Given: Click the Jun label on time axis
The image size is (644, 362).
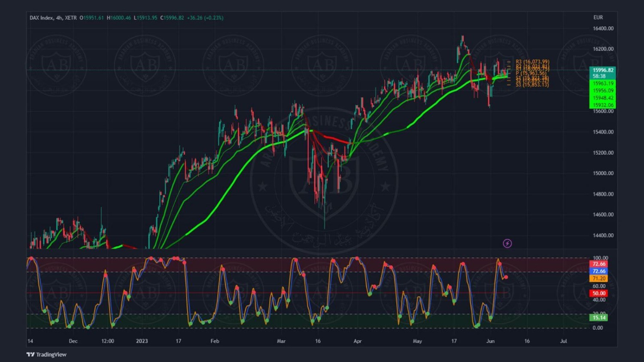Looking at the screenshot, I should point(490,341).
